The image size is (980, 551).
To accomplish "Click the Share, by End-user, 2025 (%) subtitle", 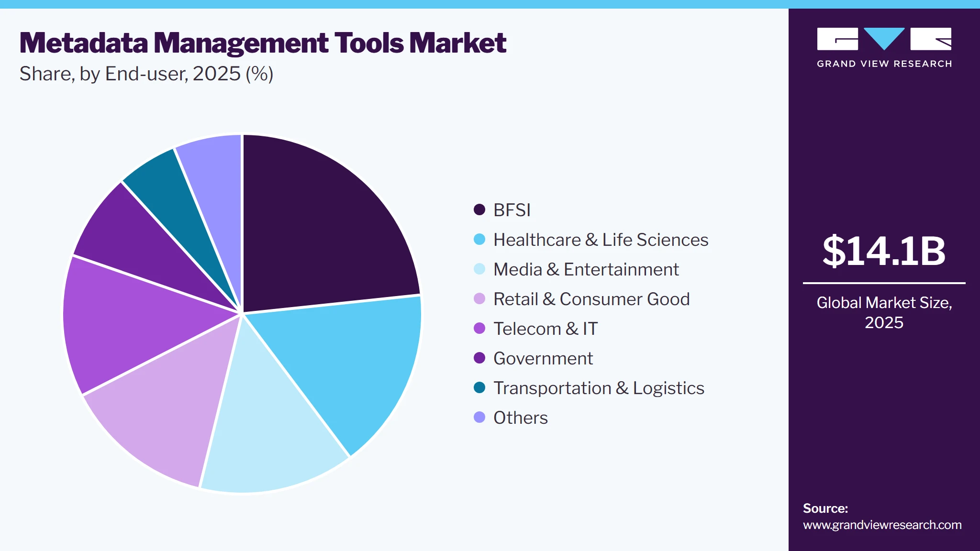I will (x=146, y=74).
